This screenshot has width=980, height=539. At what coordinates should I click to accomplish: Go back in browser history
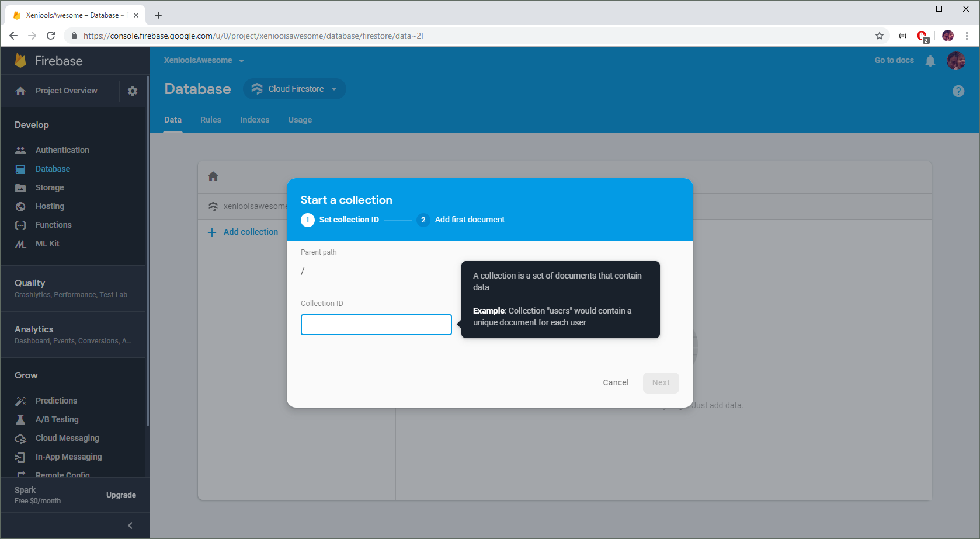click(13, 36)
